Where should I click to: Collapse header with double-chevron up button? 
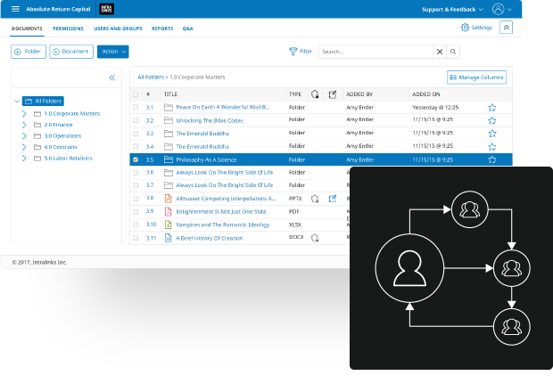tap(506, 28)
